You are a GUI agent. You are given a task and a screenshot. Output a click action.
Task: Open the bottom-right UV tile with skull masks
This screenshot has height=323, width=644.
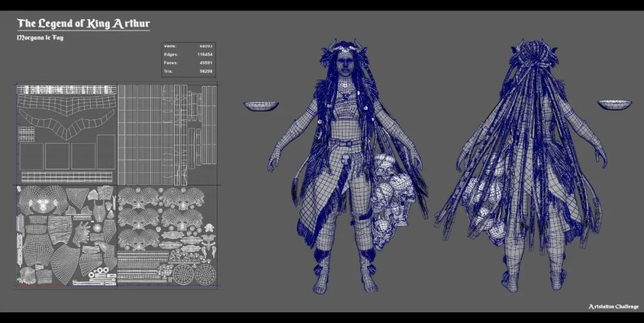pos(168,235)
